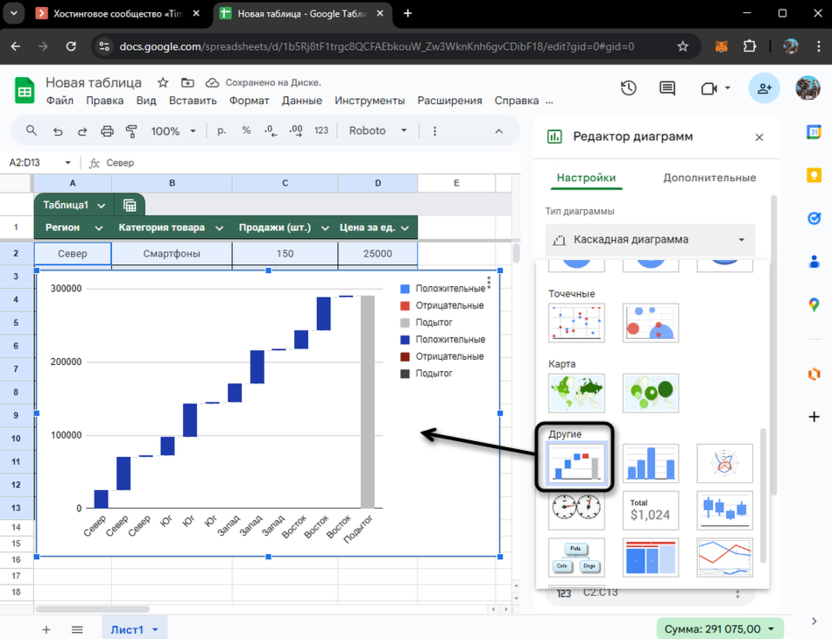Open Google Maps side panel
This screenshot has width=832, height=639.
(x=814, y=305)
